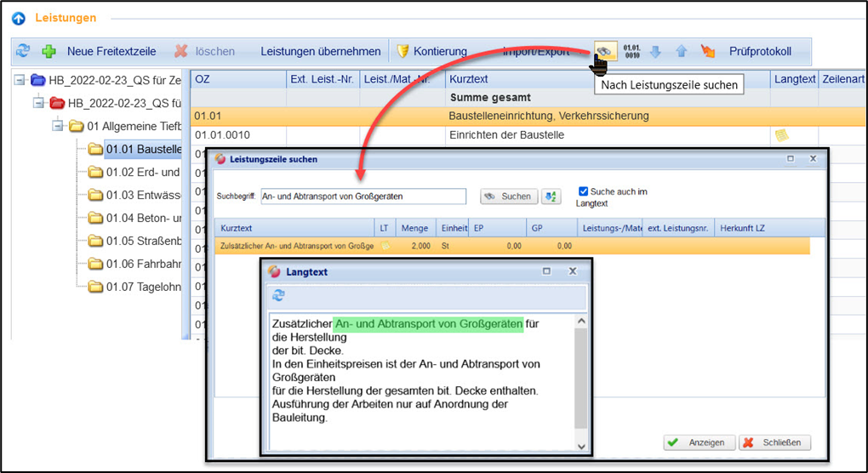
Task: Click the Langtext vertical scrollbar
Action: click(581, 383)
